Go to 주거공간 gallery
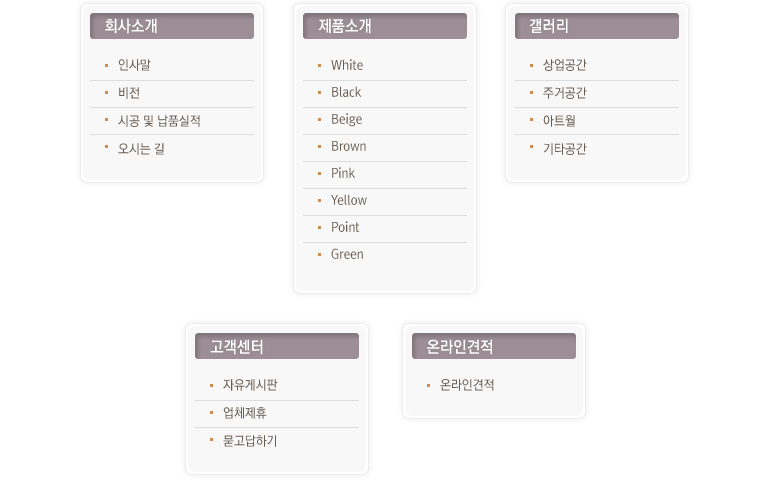 click(x=564, y=93)
